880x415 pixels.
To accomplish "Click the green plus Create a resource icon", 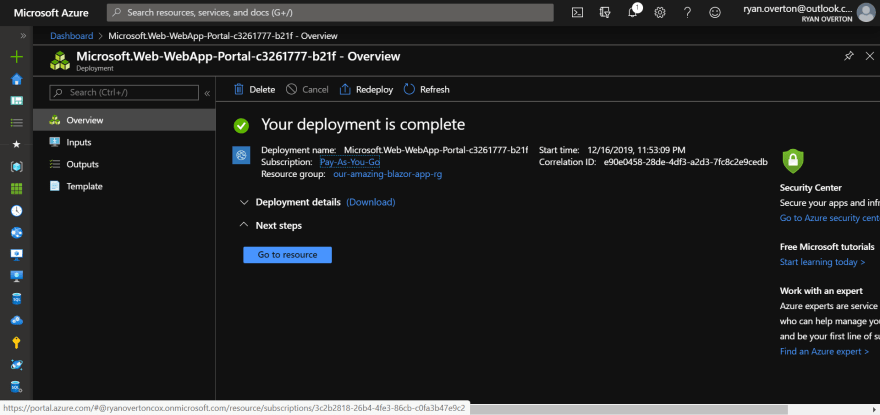I will pos(17,57).
